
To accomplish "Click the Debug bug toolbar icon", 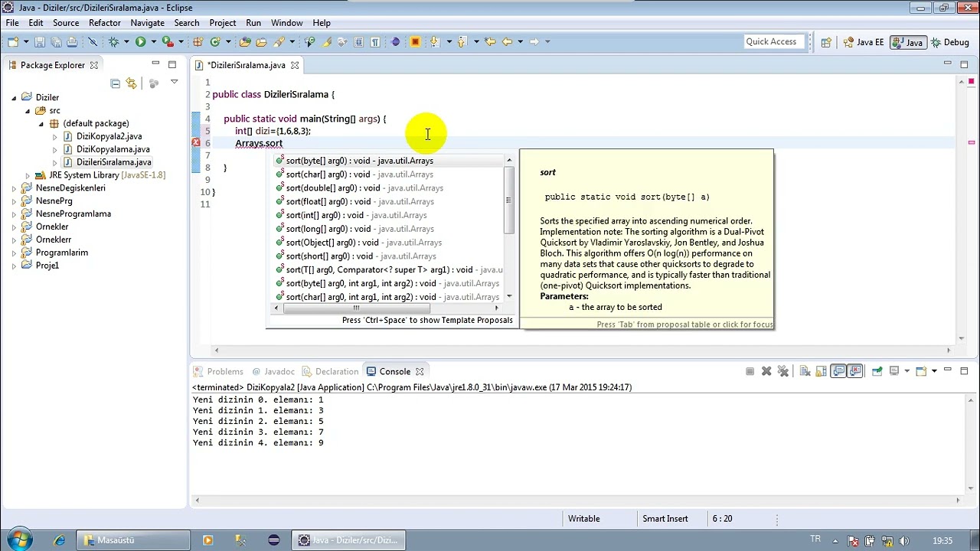I will 113,42.
